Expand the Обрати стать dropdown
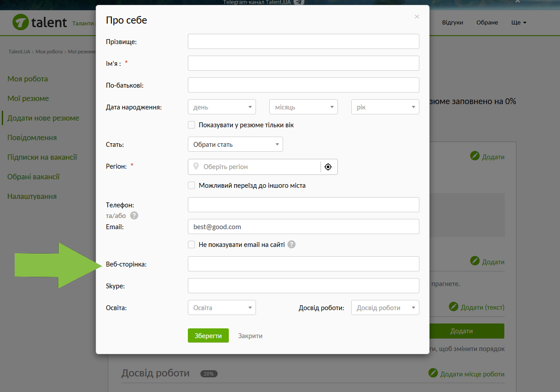This screenshot has width=560, height=392. [x=235, y=144]
